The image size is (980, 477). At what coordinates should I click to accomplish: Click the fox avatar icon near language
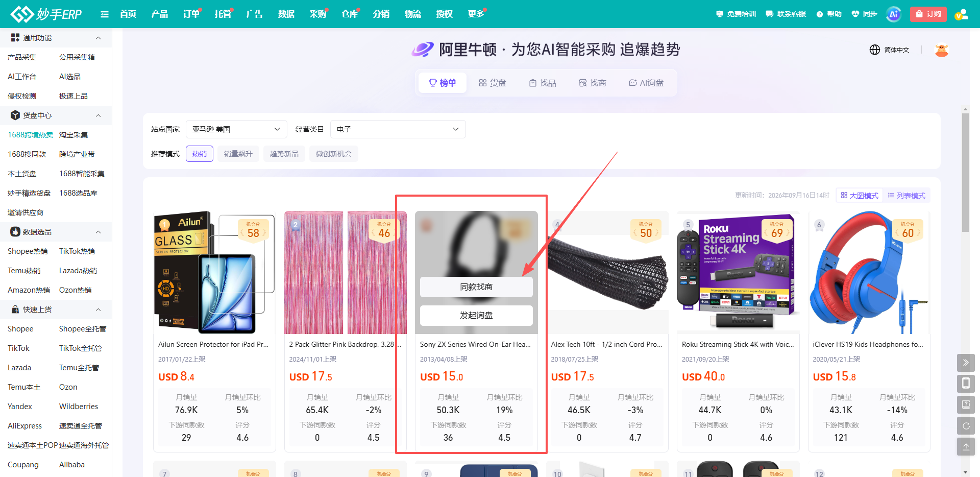click(x=941, y=50)
